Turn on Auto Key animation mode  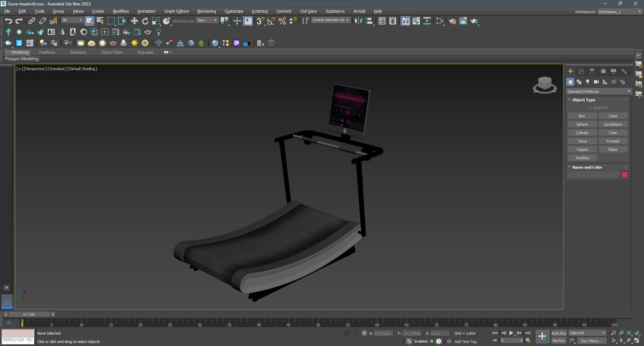point(559,333)
